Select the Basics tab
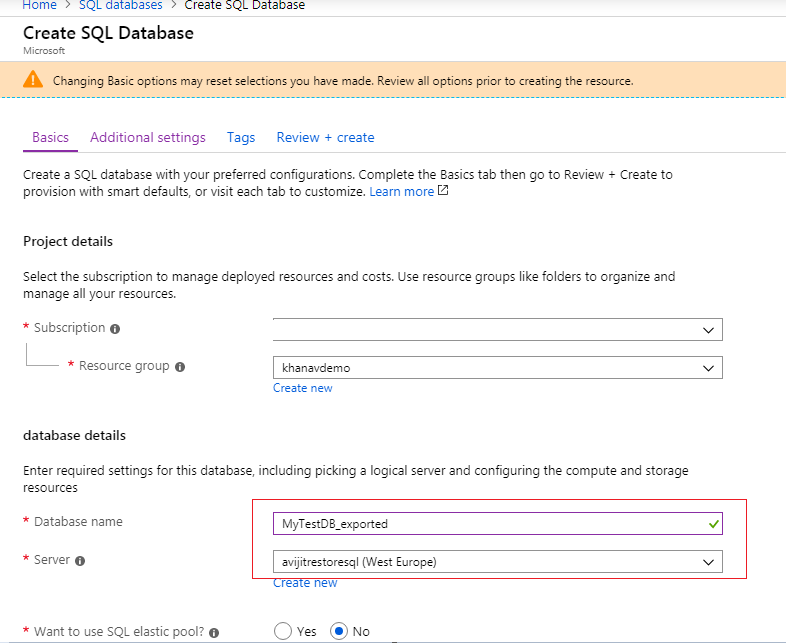This screenshot has height=643, width=786. click(x=50, y=138)
